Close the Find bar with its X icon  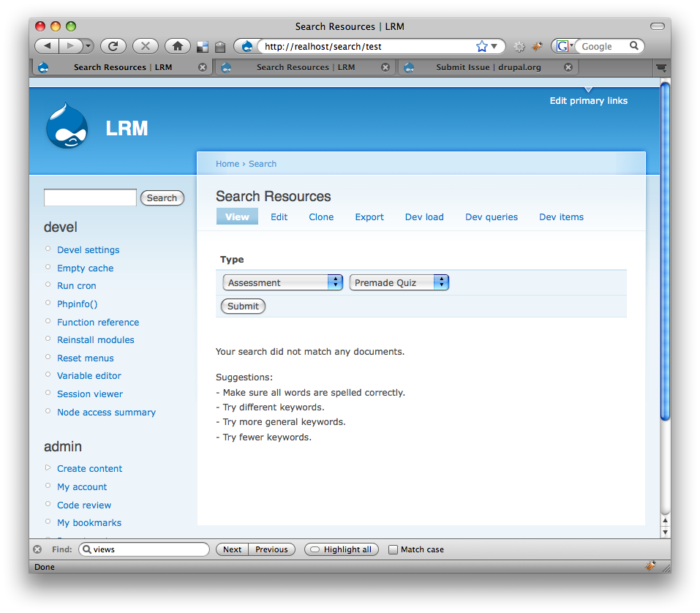37,549
